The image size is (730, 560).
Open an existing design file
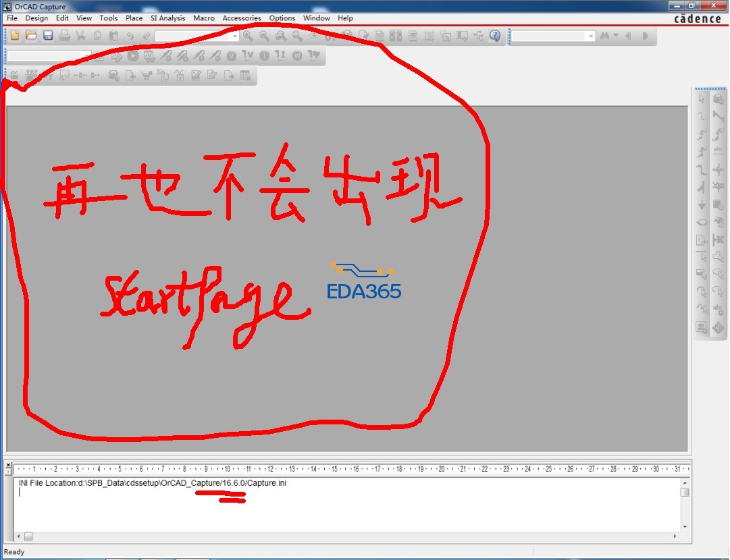click(x=30, y=36)
